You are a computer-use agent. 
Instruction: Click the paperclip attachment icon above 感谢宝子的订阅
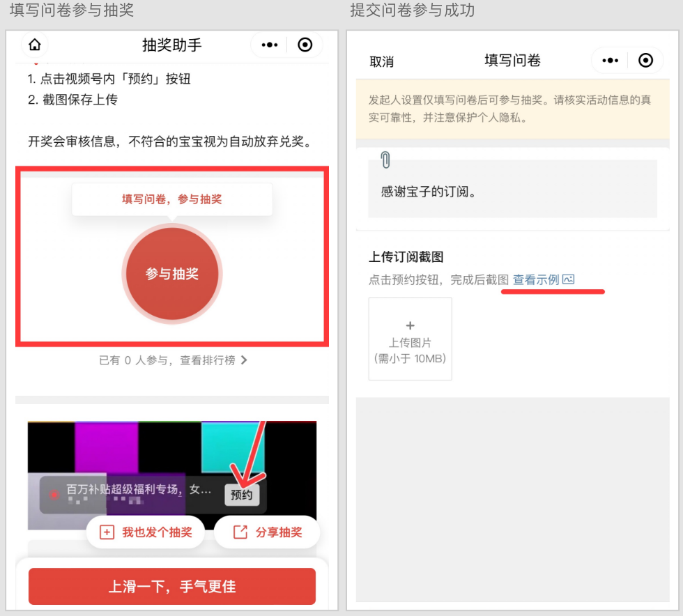tap(385, 160)
